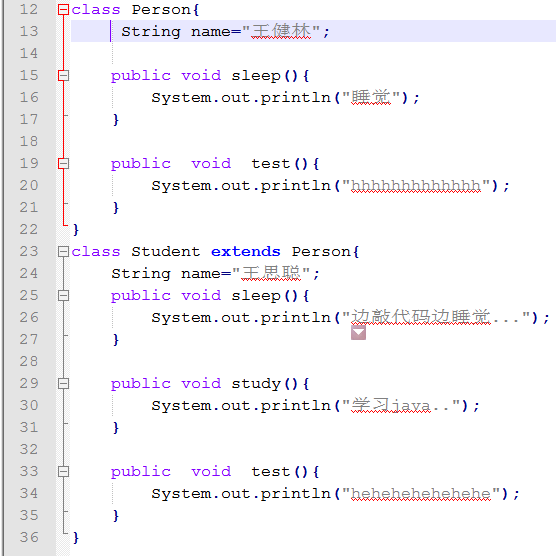This screenshot has width=556, height=556.
Task: Click line number 36 in the gutter
Action: click(29, 537)
